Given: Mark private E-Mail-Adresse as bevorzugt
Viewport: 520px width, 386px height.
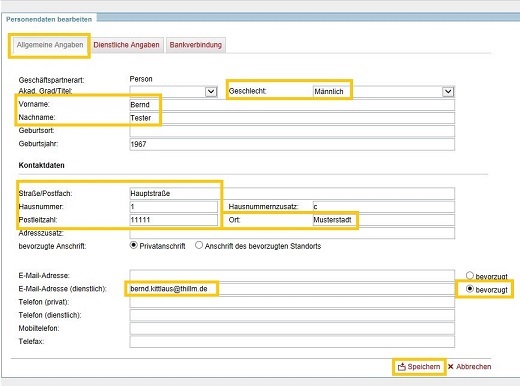Looking at the screenshot, I should click(x=470, y=276).
